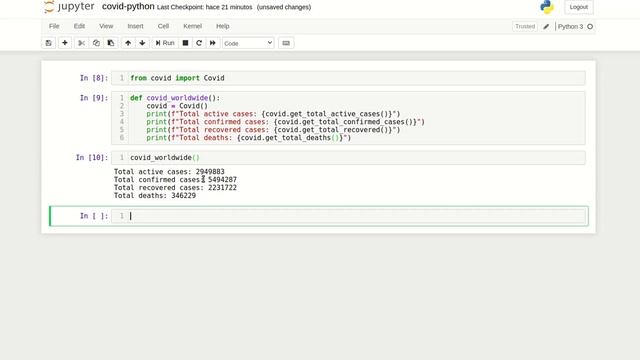Click the 'Total active cases: 2949883' output line
The width and height of the screenshot is (640, 360).
click(169, 172)
